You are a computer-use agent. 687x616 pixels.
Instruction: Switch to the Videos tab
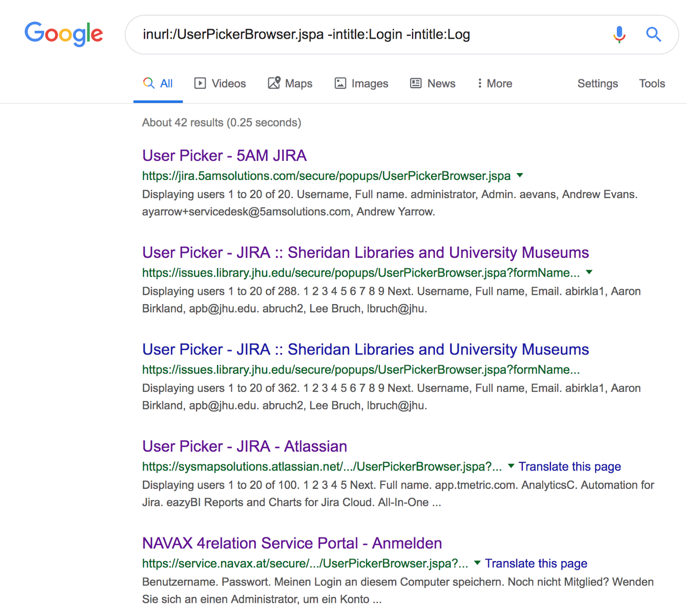tap(220, 83)
